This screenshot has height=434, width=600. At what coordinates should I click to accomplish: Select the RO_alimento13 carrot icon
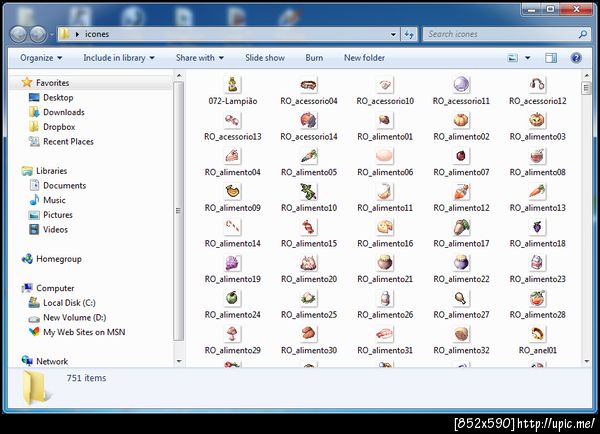pos(537,191)
